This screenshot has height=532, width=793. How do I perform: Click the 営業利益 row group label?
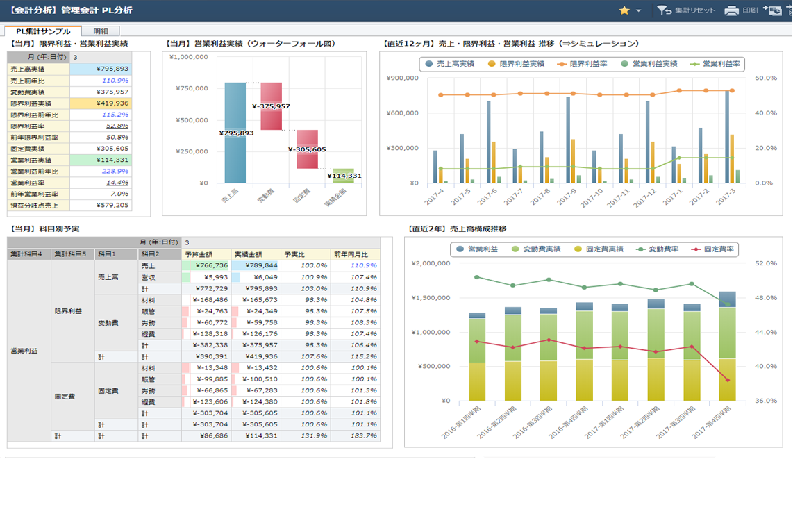pos(29,351)
